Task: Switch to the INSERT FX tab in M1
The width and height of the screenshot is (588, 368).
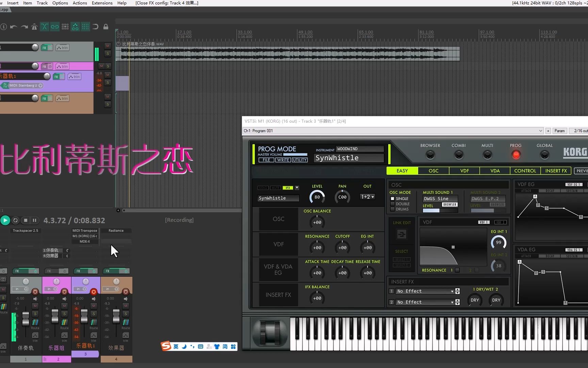Action: coord(556,171)
